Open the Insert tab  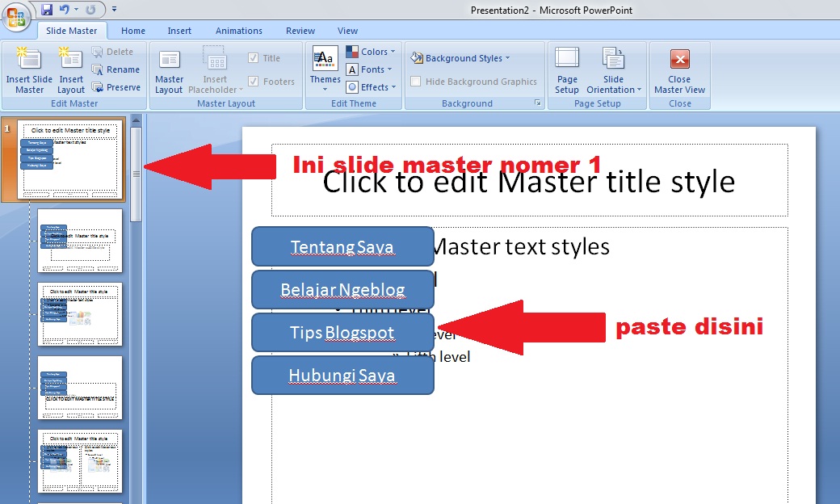click(179, 31)
